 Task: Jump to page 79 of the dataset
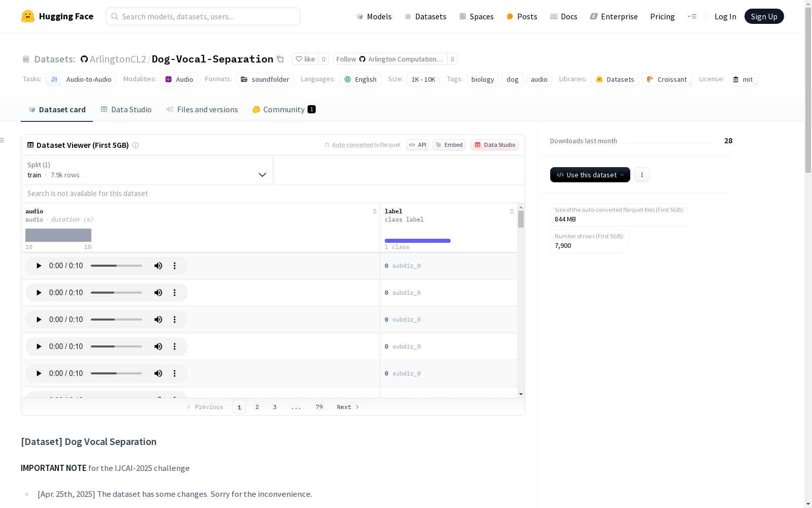[319, 407]
